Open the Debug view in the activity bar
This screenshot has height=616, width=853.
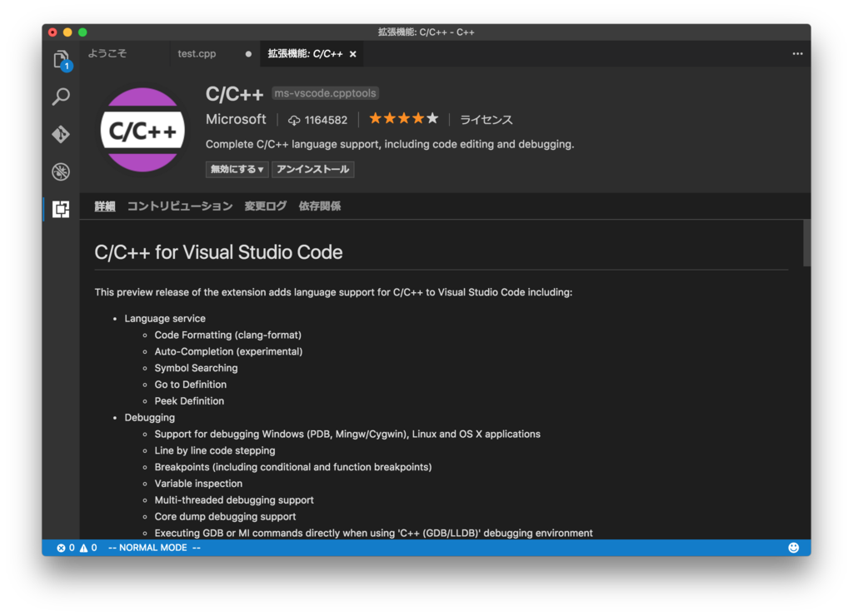61,171
